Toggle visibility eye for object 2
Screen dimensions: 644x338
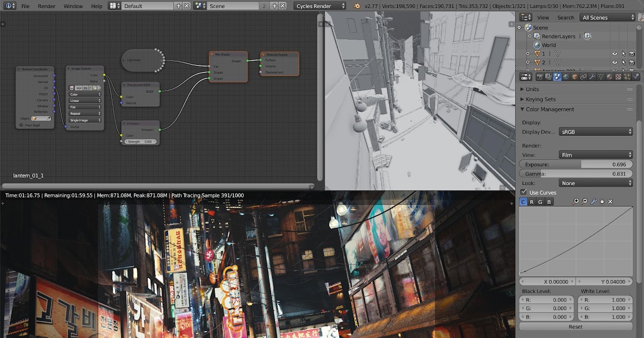[615, 62]
